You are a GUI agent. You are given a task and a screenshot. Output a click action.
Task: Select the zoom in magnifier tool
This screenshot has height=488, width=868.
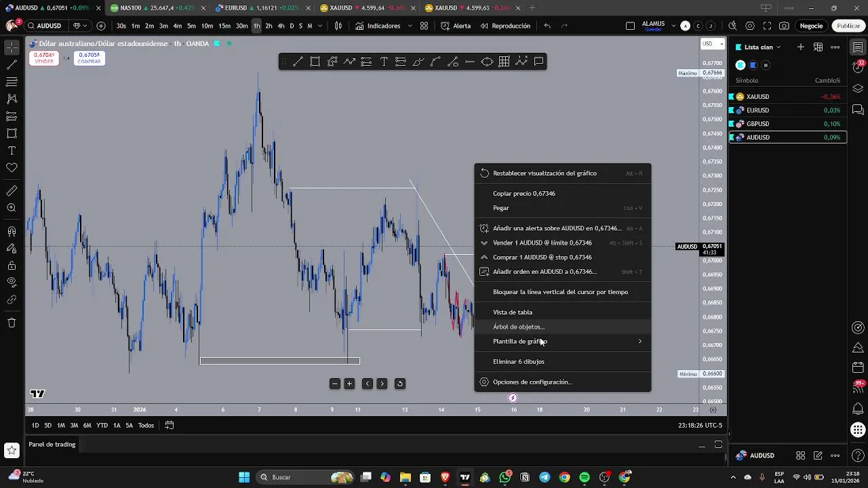(x=12, y=208)
